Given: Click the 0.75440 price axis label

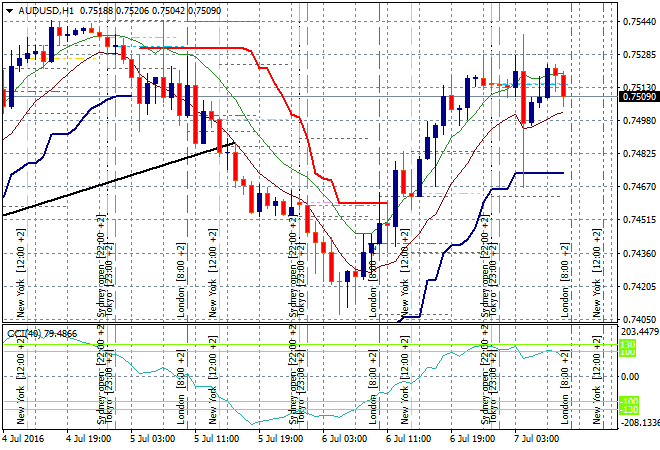Looking at the screenshot, I should (x=639, y=21).
